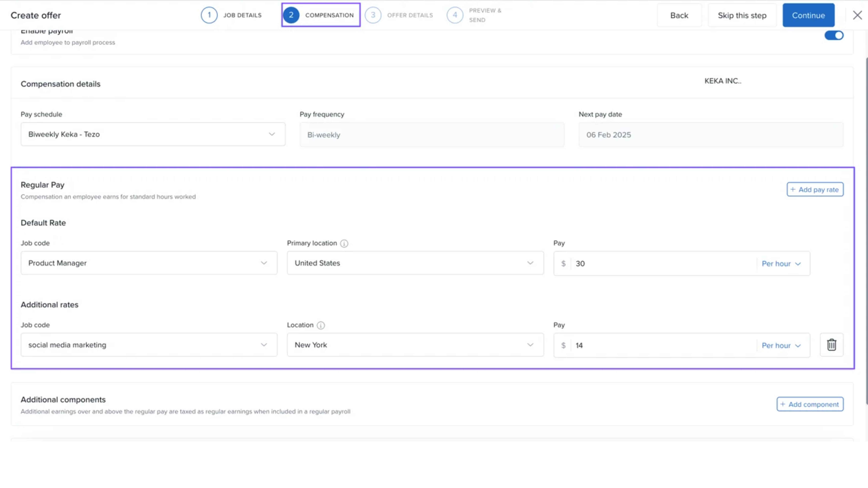Click the Primary location info icon
The height and width of the screenshot is (488, 868).
[344, 243]
